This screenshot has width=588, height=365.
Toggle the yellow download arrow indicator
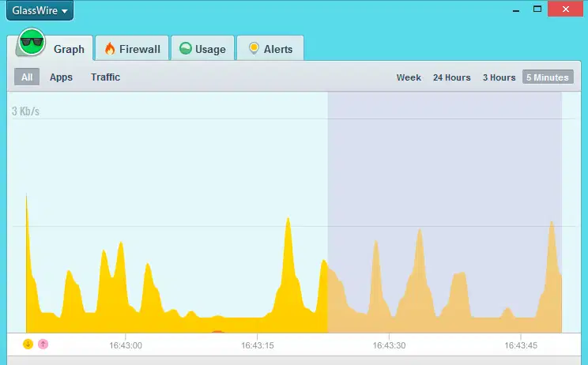click(28, 344)
